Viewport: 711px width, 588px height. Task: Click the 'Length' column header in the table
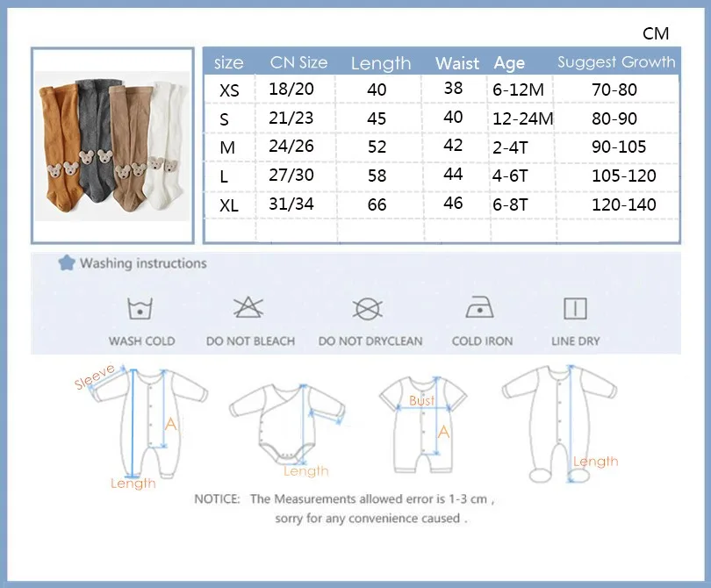pyautogui.click(x=381, y=63)
